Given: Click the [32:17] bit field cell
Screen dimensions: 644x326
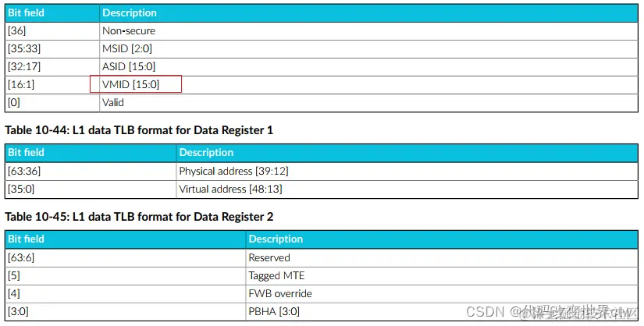Looking at the screenshot, I should [x=52, y=66].
